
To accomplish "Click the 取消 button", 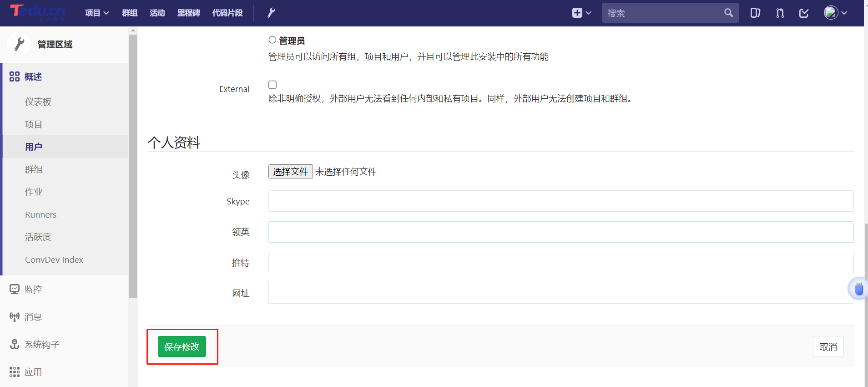I will (828, 347).
